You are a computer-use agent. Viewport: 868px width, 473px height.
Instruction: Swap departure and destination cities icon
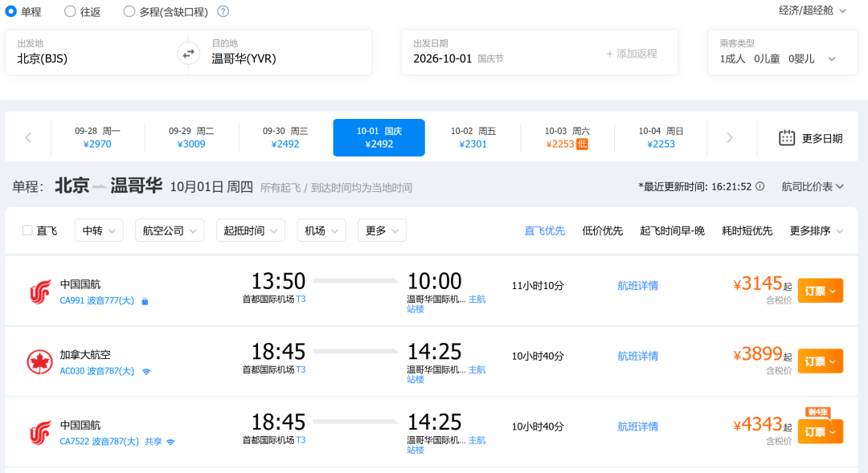pyautogui.click(x=189, y=54)
